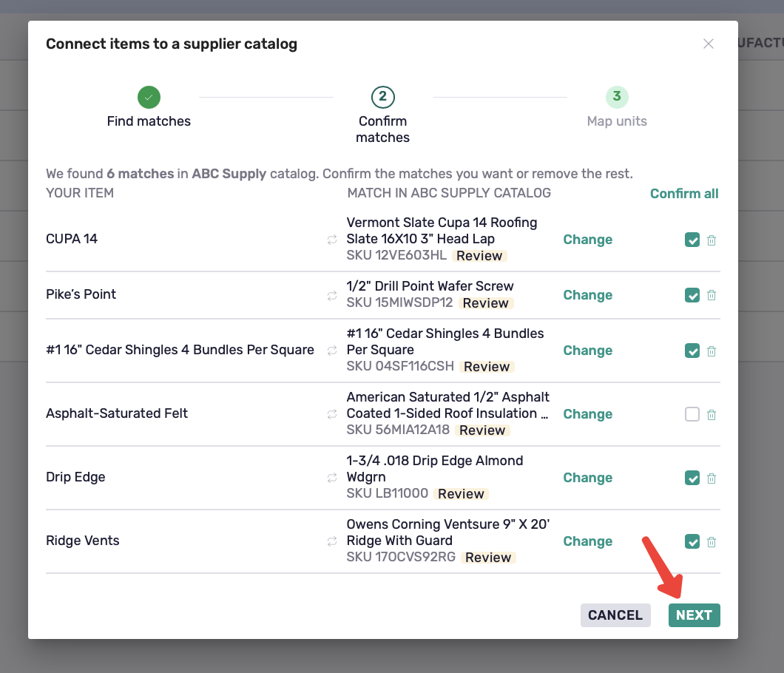Screen dimensions: 784x673
Task: Change the Ridge Vents catalog match
Action: (587, 541)
